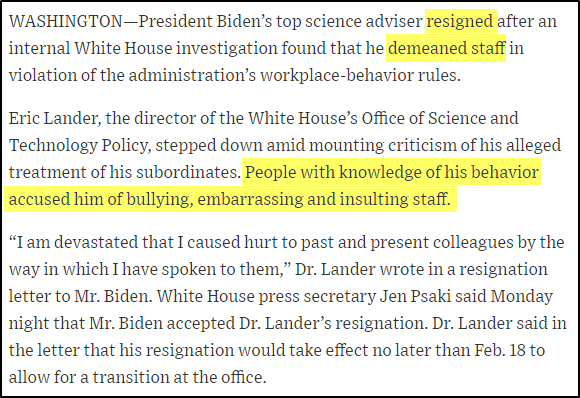Click the date "Feb. 18"
The height and width of the screenshot is (398, 580).
(x=499, y=350)
